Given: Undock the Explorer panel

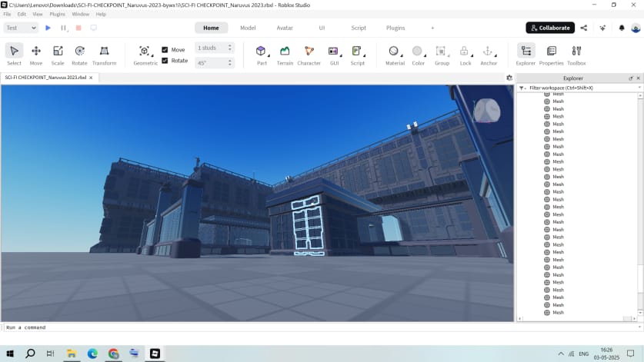Looking at the screenshot, I should [x=631, y=78].
